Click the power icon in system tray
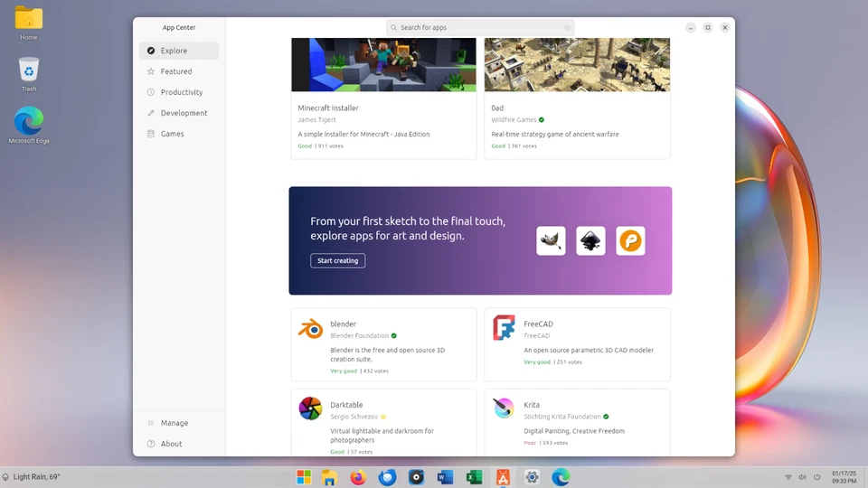 point(817,477)
